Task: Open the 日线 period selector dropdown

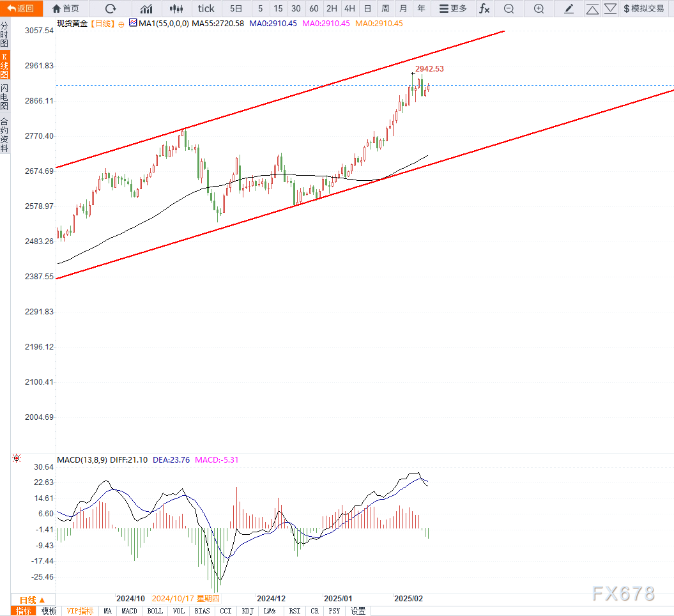Action: [32, 600]
